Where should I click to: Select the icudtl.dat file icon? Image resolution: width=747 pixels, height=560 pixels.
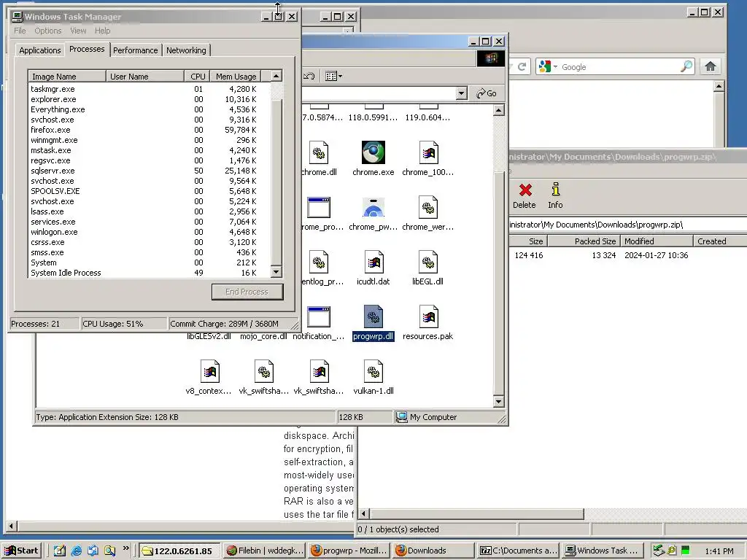tap(373, 262)
